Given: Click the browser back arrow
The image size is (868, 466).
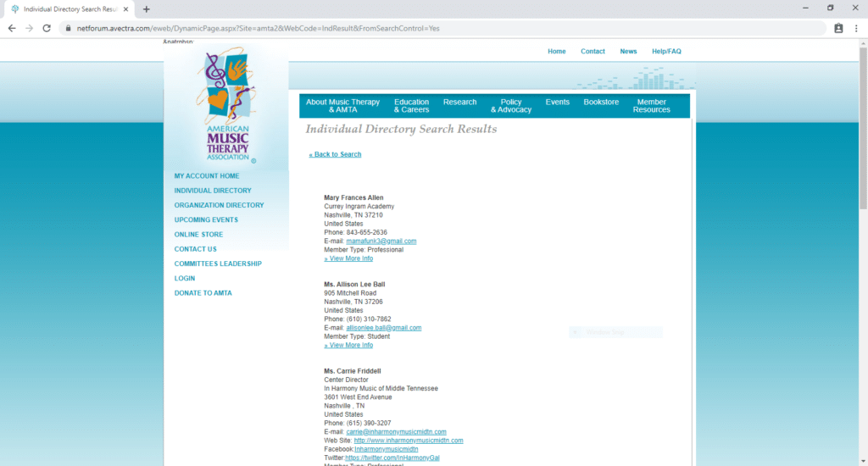Looking at the screenshot, I should tap(12, 28).
